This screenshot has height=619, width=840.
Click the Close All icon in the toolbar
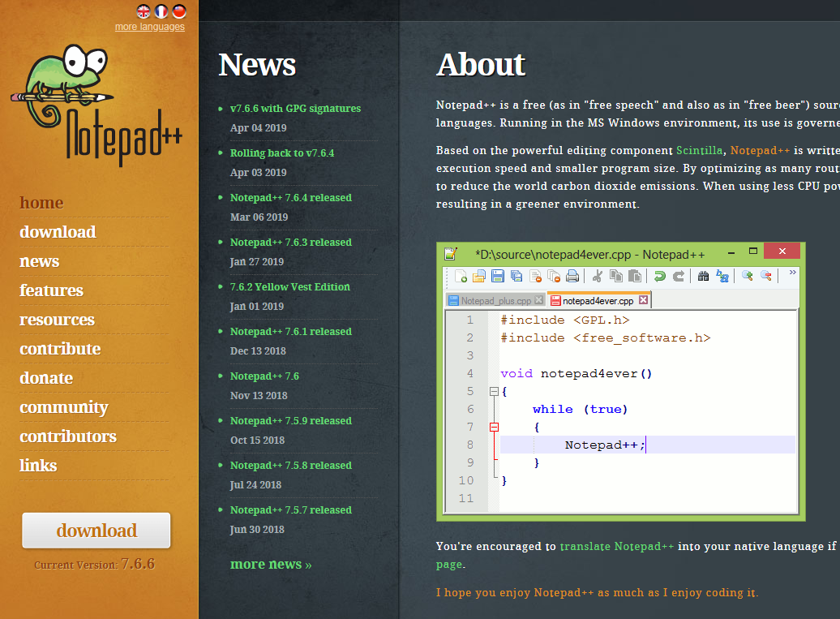click(x=554, y=276)
